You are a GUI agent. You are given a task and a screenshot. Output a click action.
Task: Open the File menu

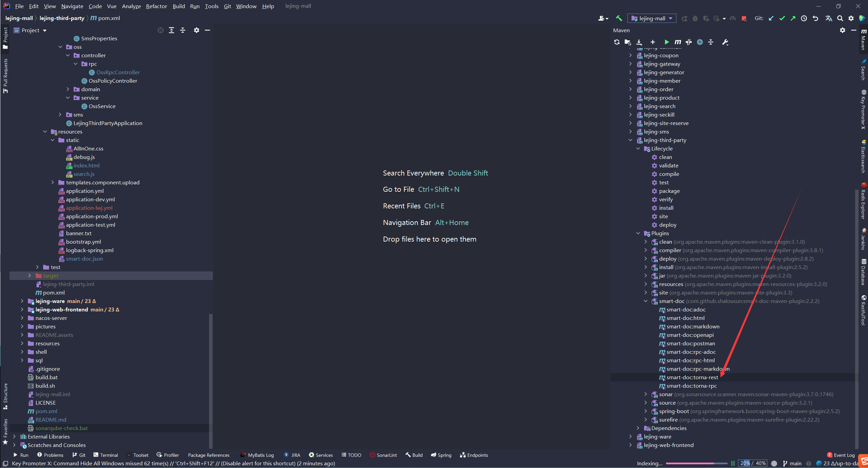click(19, 6)
